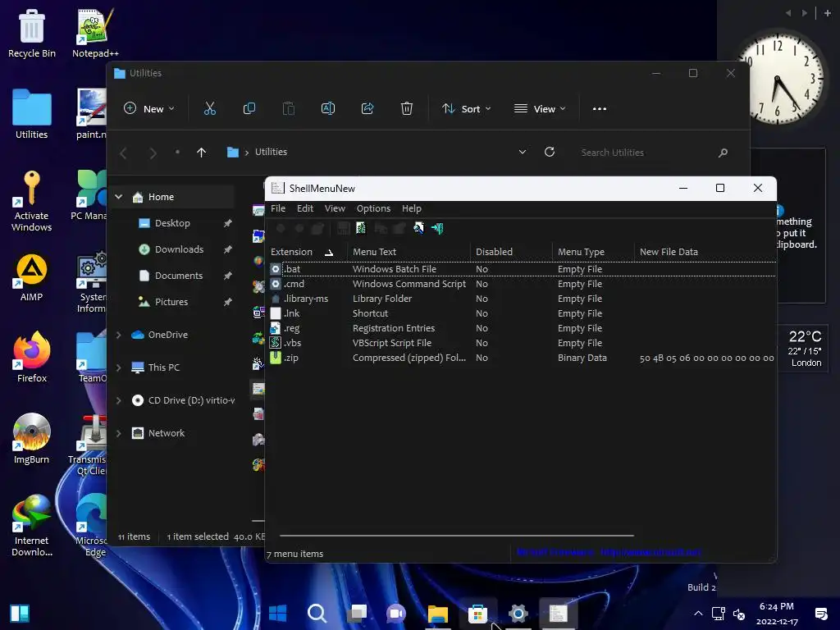Open the File menu in ShellMenuNew
Image resolution: width=840 pixels, height=630 pixels.
coord(278,208)
